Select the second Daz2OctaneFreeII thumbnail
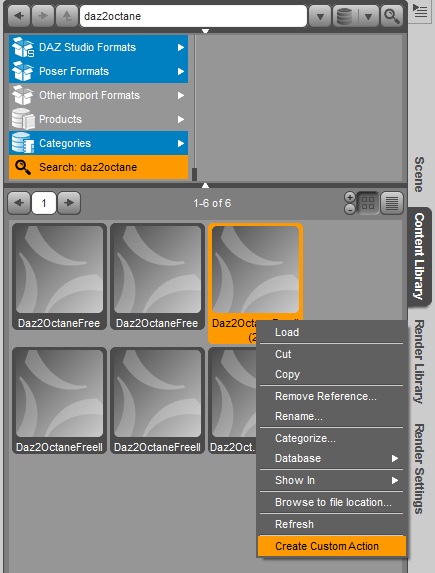Screen dimensions: 435x573 tap(157, 401)
